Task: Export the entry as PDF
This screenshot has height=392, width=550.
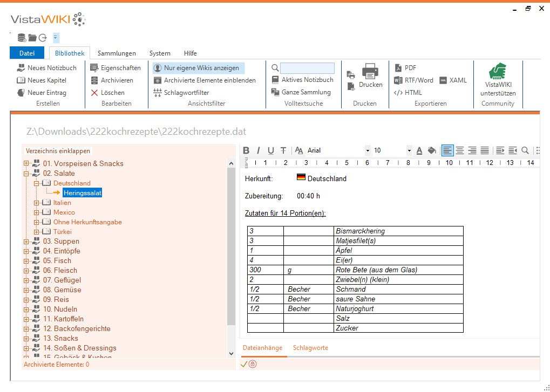Action: (405, 68)
